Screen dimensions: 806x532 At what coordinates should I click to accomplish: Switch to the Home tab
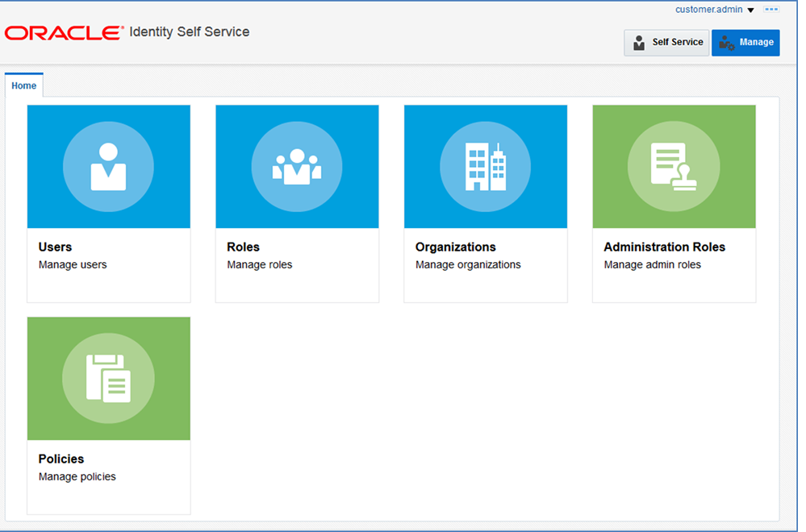click(x=23, y=85)
